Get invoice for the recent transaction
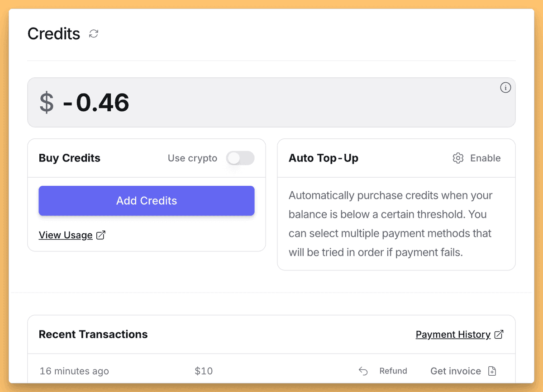The image size is (543, 392). (x=455, y=371)
